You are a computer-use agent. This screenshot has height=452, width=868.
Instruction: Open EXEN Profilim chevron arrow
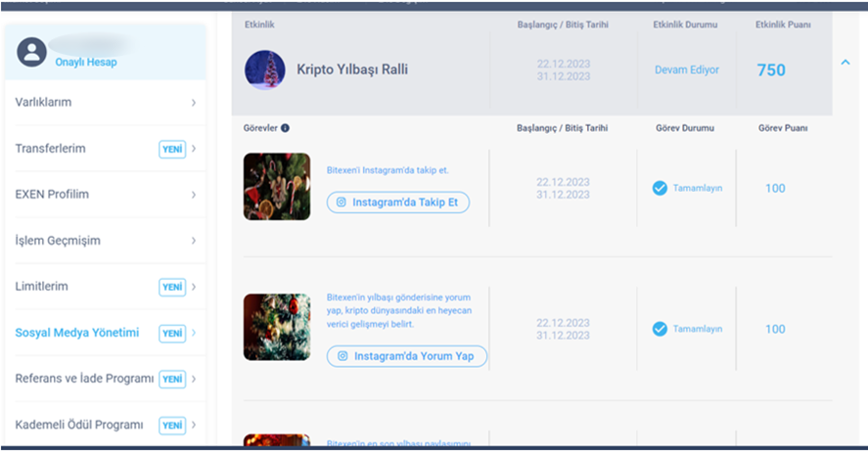click(194, 194)
